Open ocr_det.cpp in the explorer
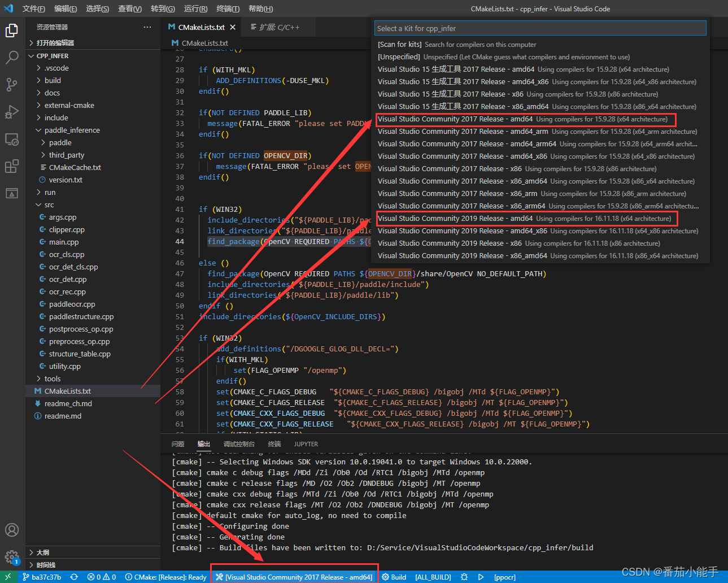The height and width of the screenshot is (583, 728). click(x=93, y=279)
